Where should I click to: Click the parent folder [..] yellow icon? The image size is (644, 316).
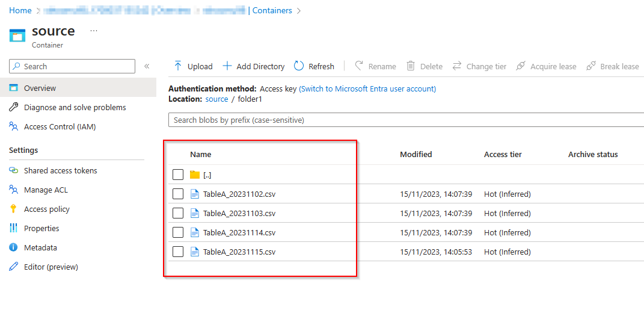195,175
